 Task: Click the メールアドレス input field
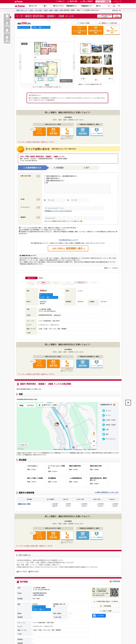[x=74, y=208]
